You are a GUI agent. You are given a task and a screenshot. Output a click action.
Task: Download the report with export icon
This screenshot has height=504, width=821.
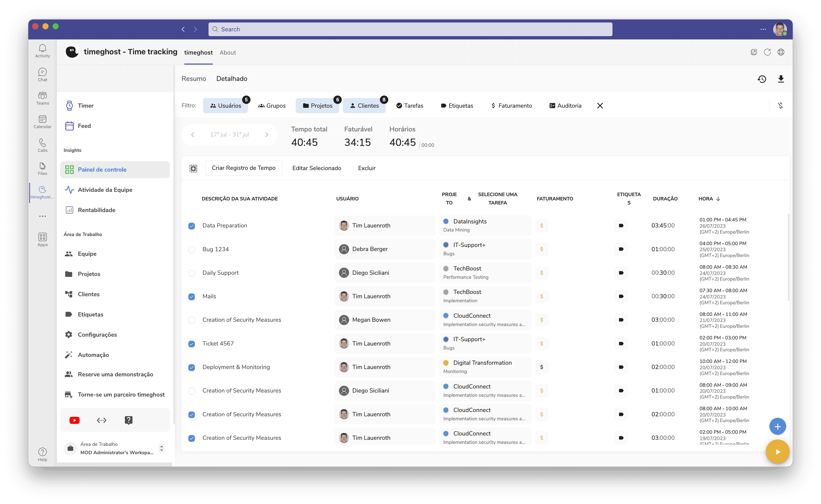(x=781, y=79)
